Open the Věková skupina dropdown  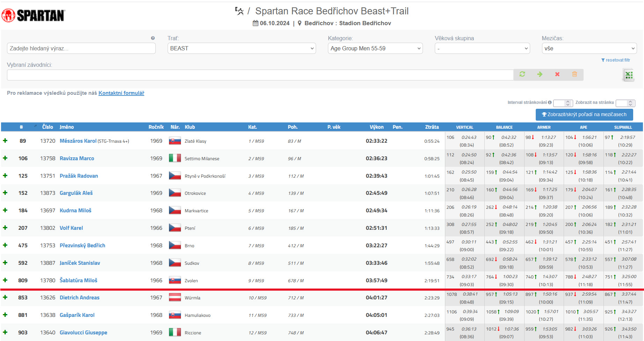click(x=482, y=48)
